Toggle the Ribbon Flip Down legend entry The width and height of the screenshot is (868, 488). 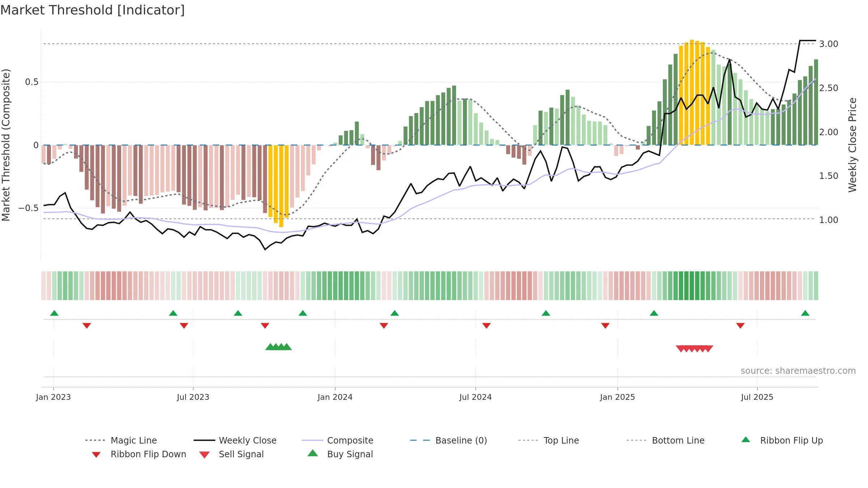pyautogui.click(x=139, y=454)
